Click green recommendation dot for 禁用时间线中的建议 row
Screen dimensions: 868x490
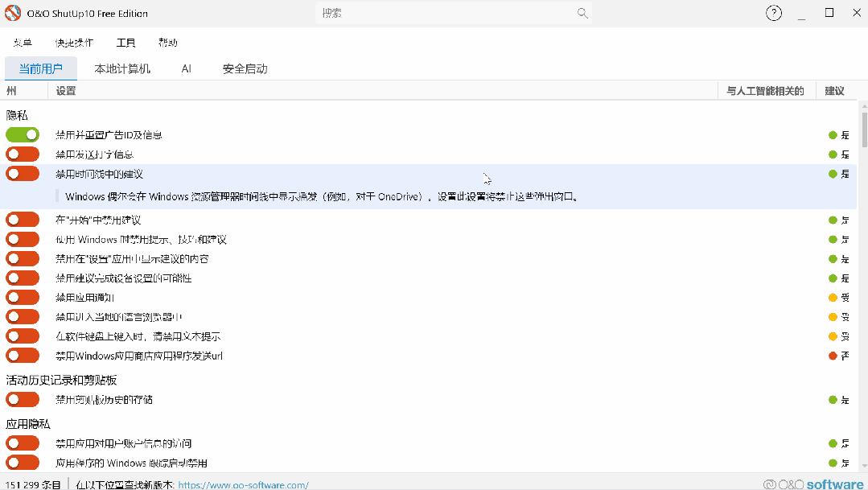tap(833, 174)
